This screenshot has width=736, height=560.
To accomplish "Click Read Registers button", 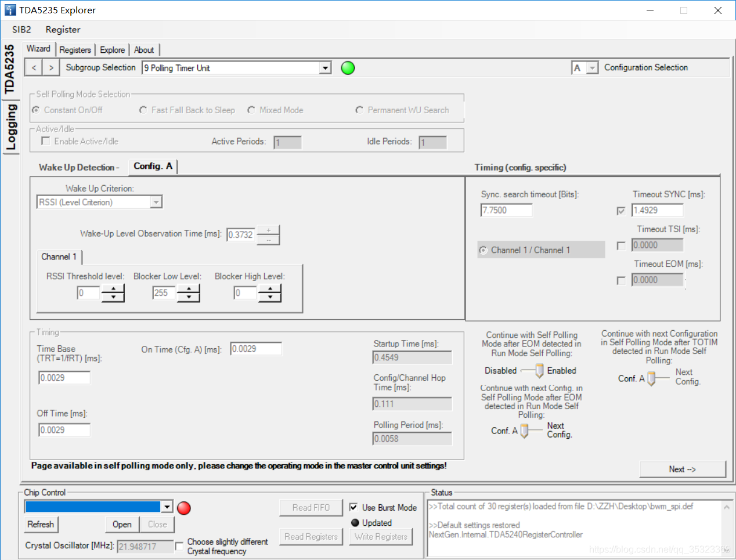I will 311,537.
